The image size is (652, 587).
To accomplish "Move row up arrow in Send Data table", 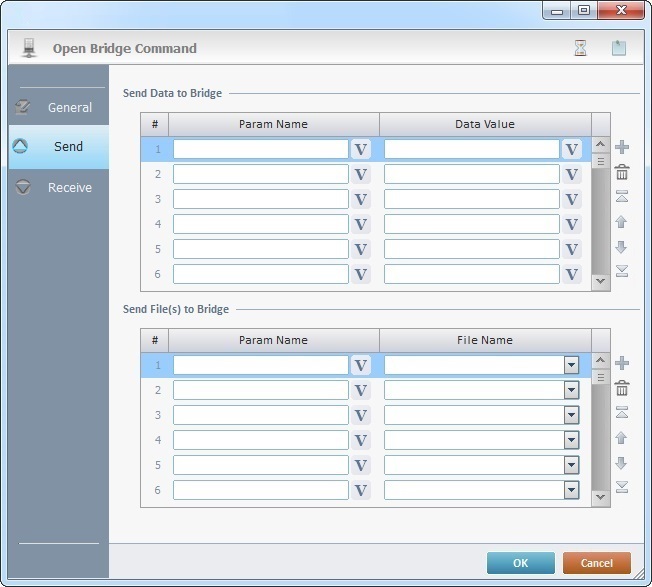I will point(622,222).
